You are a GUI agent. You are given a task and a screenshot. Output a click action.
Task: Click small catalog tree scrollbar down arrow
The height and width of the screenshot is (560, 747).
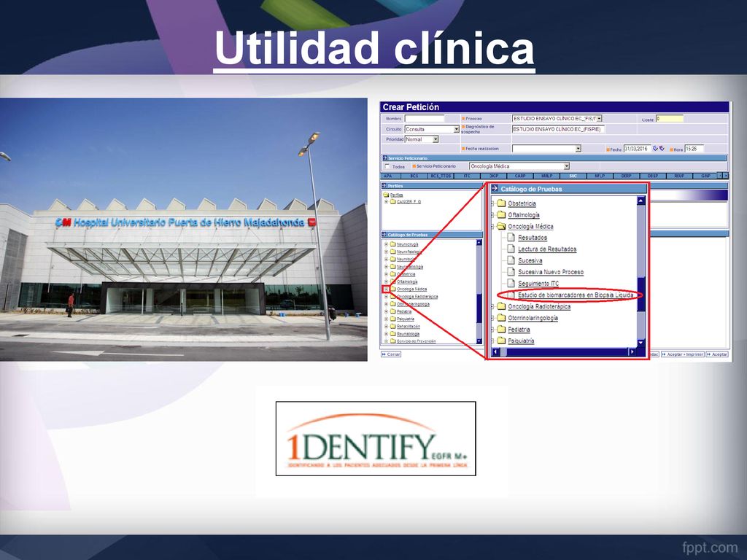[479, 341]
